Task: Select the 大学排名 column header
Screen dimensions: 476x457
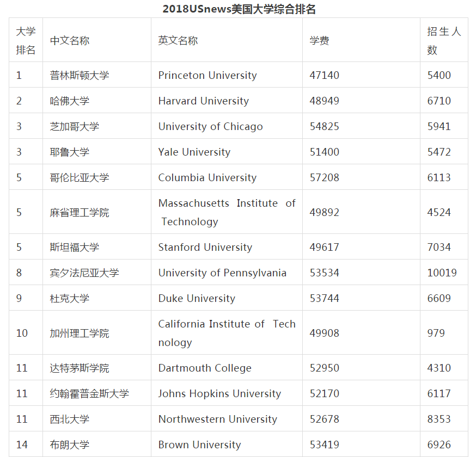Action: [x=26, y=40]
